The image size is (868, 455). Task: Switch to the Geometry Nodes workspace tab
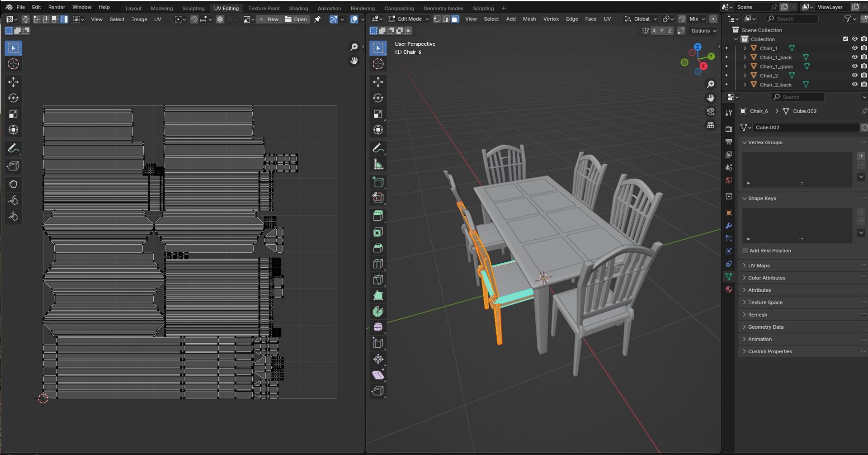[443, 8]
